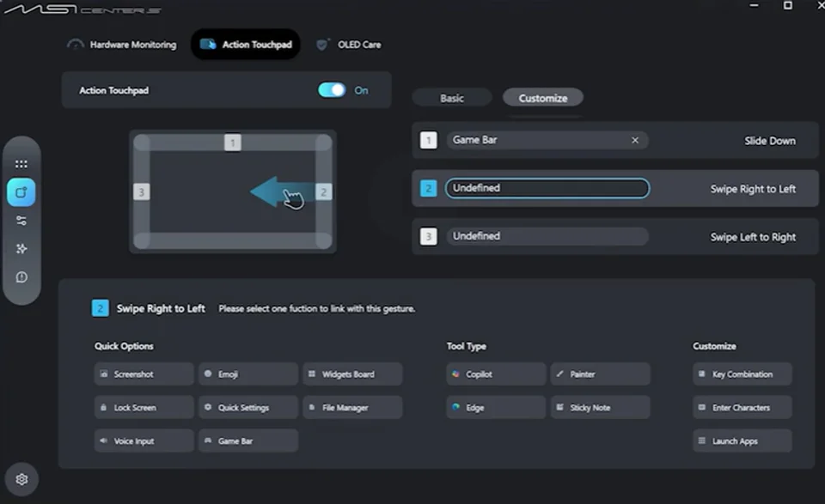Select the highlighted features sidebar icon
This screenshot has width=825, height=504.
21,192
